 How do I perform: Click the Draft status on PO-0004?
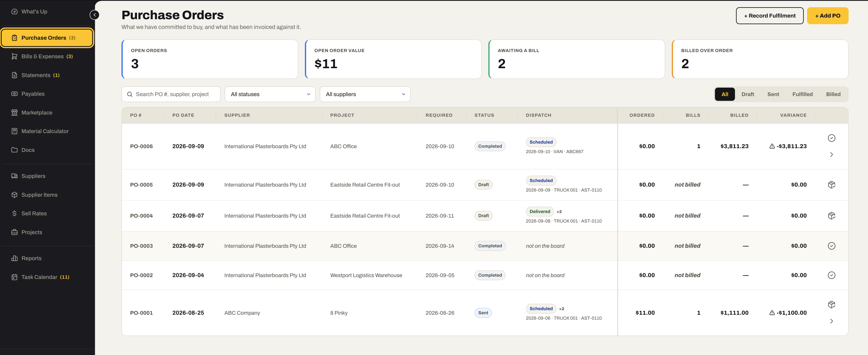click(x=483, y=216)
